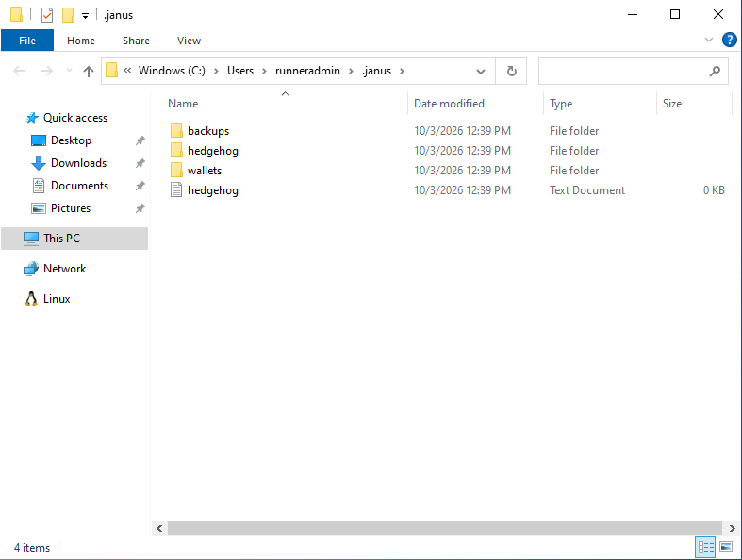Click the hedgehog text file icon
This screenshot has height=560, width=742.
pos(176,190)
